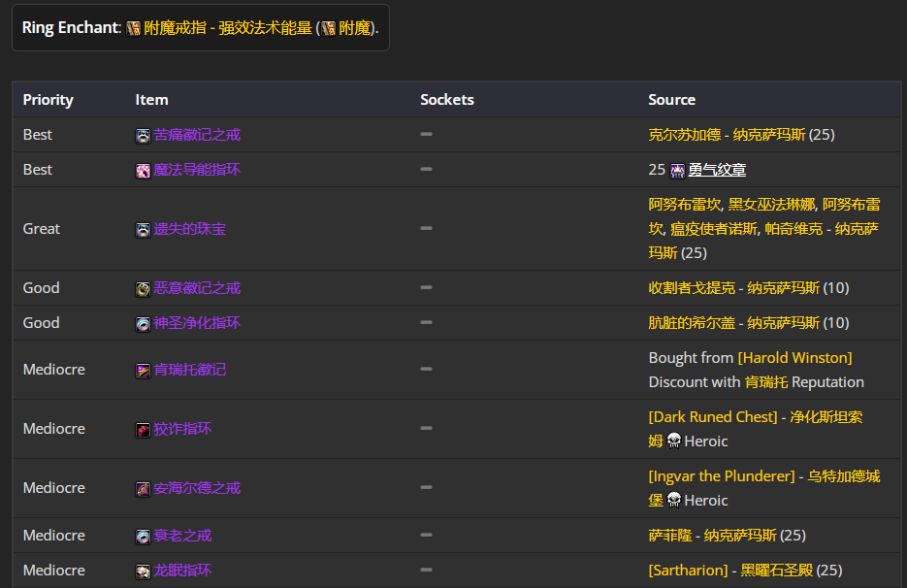
Task: Click the 狡诈指环 ring icon
Action: pos(143,430)
